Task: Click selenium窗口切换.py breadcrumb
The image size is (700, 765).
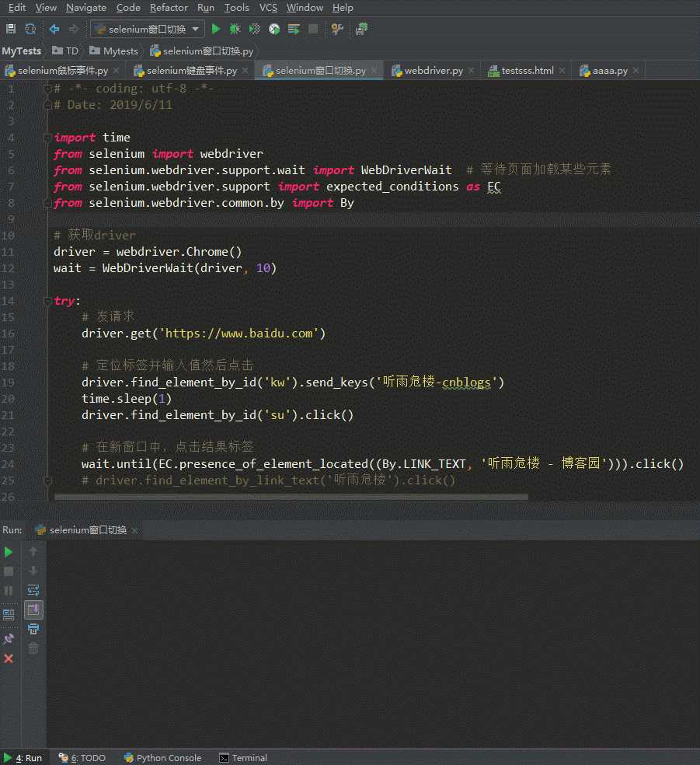Action: [202, 51]
